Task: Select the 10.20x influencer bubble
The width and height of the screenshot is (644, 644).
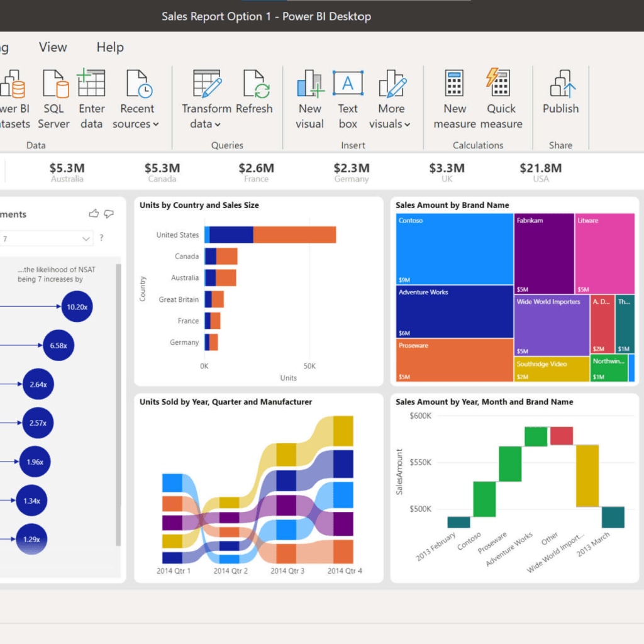Action: pyautogui.click(x=77, y=307)
